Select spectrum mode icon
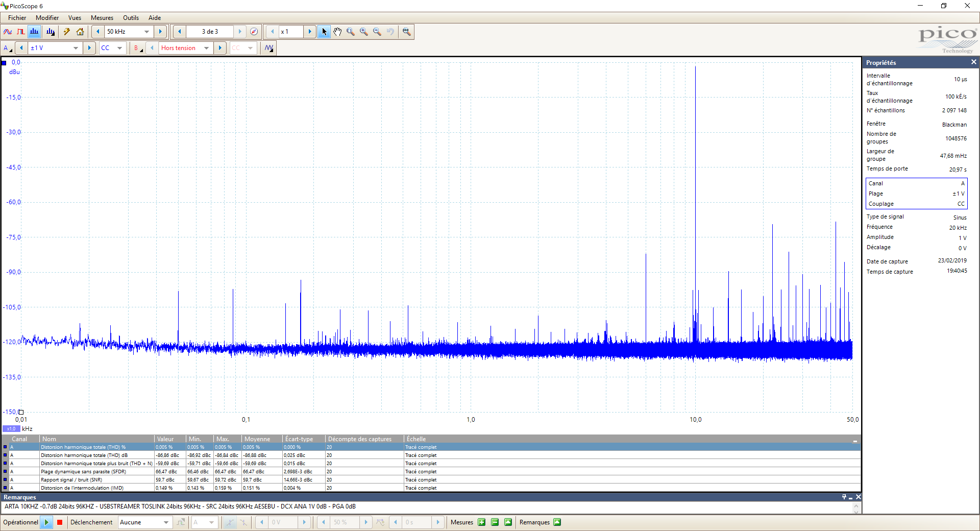Image resolution: width=980 pixels, height=531 pixels. pos(34,32)
